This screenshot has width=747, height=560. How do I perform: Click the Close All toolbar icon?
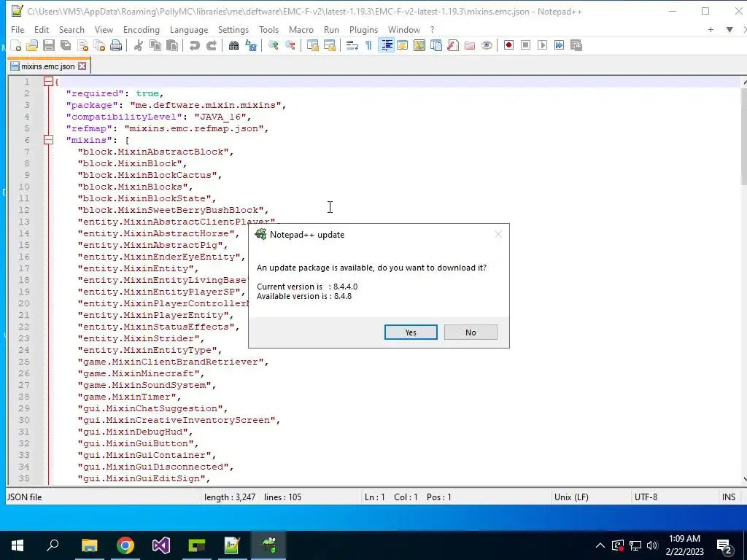99,45
